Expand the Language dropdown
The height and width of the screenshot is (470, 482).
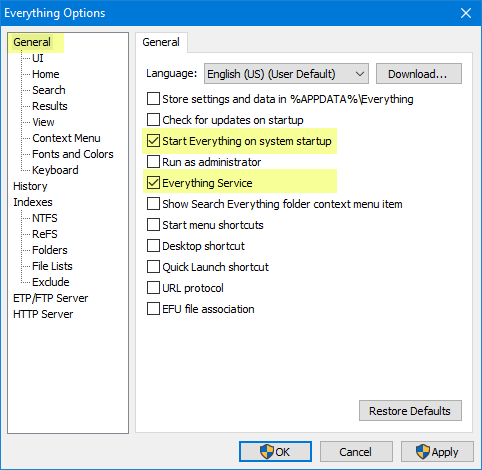click(286, 74)
